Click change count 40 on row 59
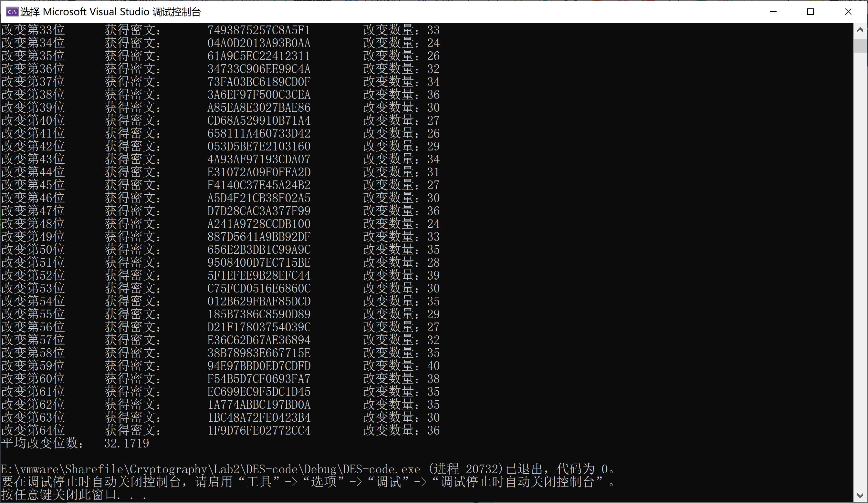 pyautogui.click(x=433, y=366)
